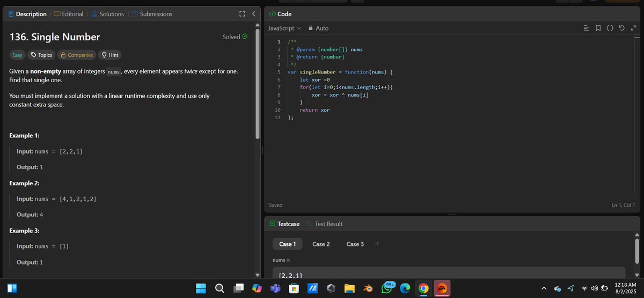Viewport: 644px width, 298px height.
Task: Click the format code icon in editor toolbar
Action: pos(586,28)
